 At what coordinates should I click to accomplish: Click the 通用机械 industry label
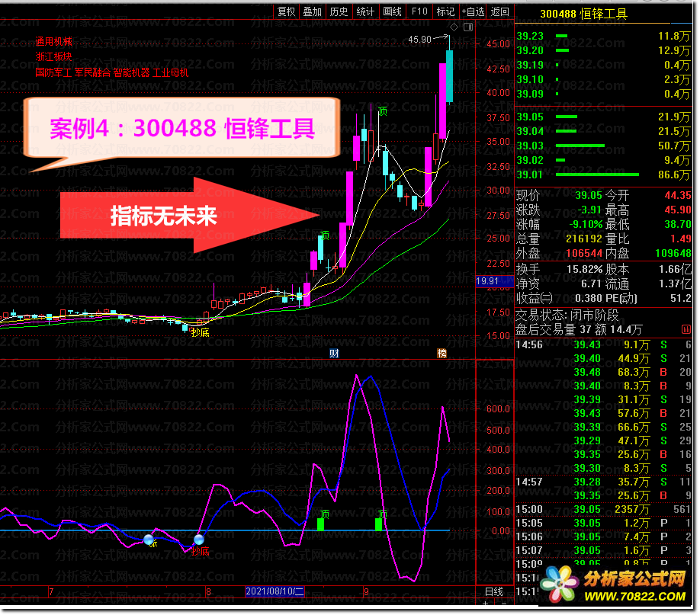pyautogui.click(x=53, y=42)
